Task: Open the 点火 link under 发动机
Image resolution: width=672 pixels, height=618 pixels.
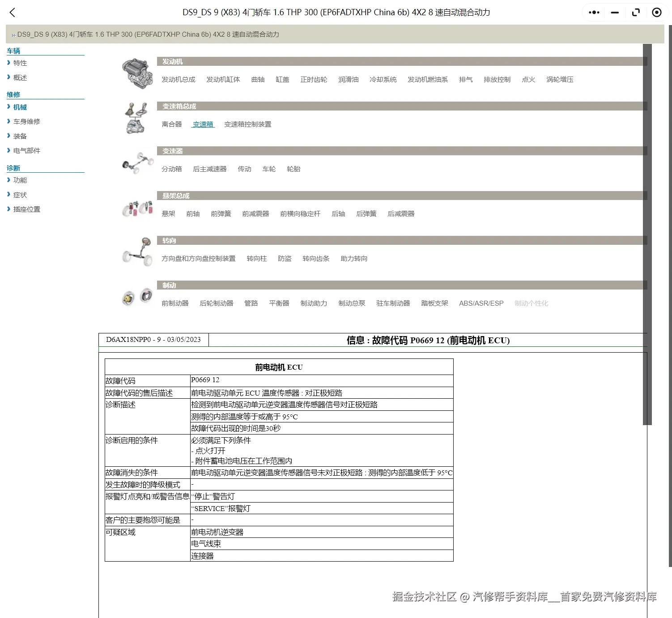Action: click(528, 79)
